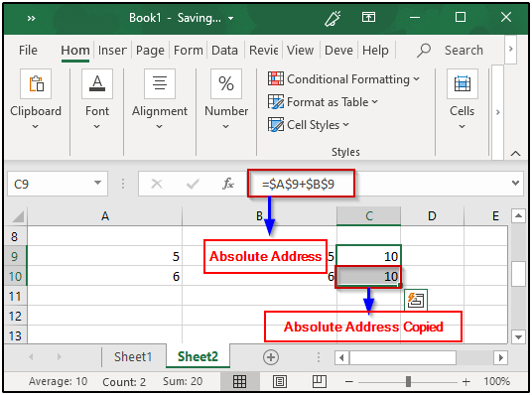This screenshot has width=532, height=395.
Task: Switch to the Data tab
Action: (224, 51)
